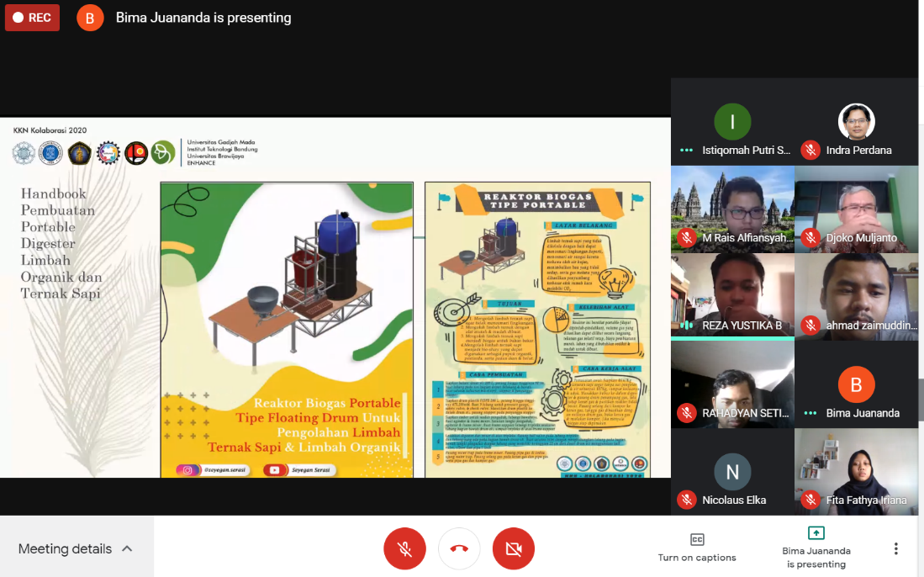Open the 'Bima Juananda is presenting' screen share control
This screenshot has height=577, width=924.
click(816, 548)
